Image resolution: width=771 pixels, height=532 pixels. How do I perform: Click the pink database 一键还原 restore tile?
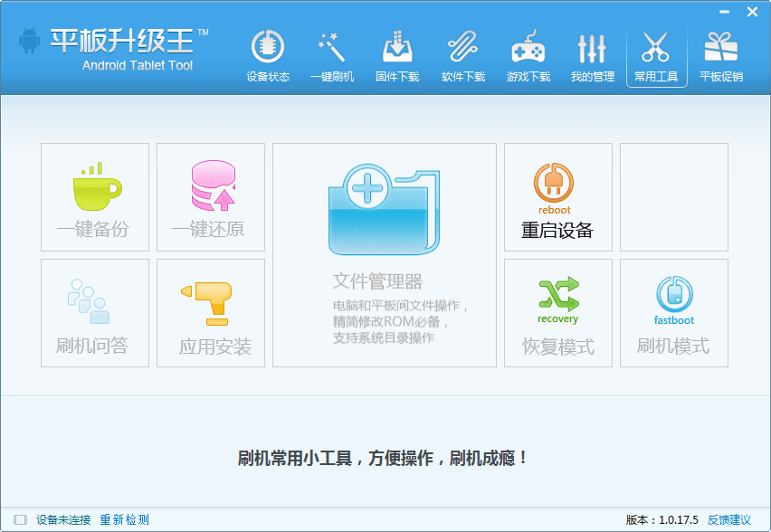click(x=211, y=197)
